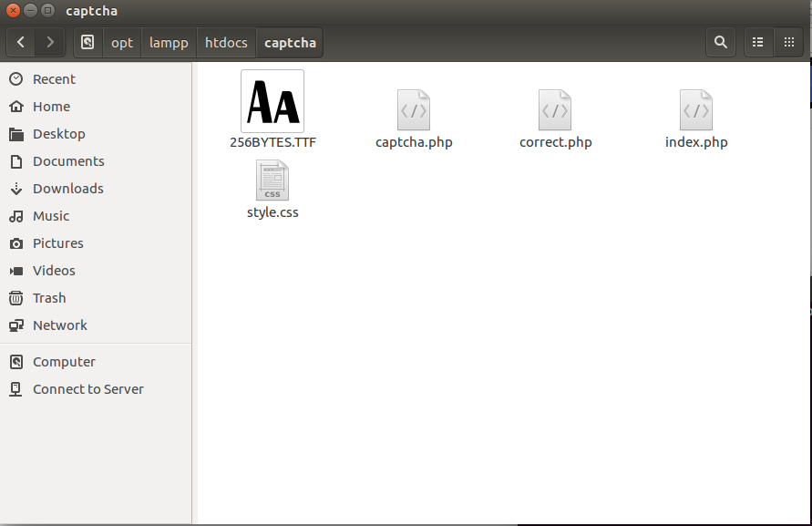Open Desktop label in sidebar
Image resolution: width=812 pixels, height=526 pixels.
[59, 134]
